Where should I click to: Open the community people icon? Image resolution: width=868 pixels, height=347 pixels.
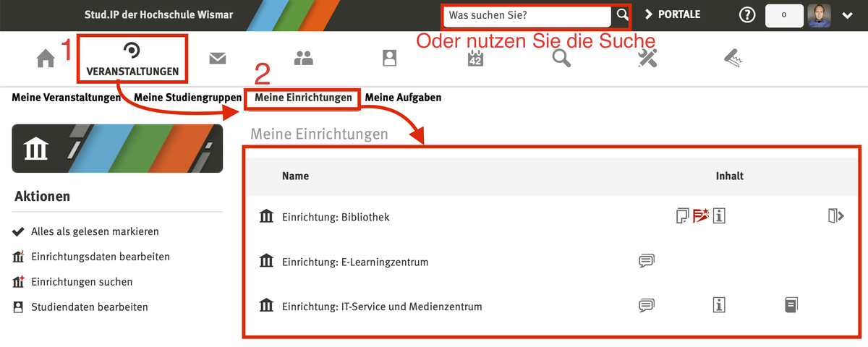click(x=304, y=59)
